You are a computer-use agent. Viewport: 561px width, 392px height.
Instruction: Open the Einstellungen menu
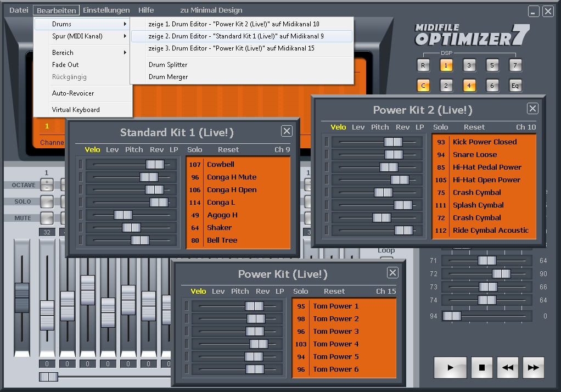[106, 10]
